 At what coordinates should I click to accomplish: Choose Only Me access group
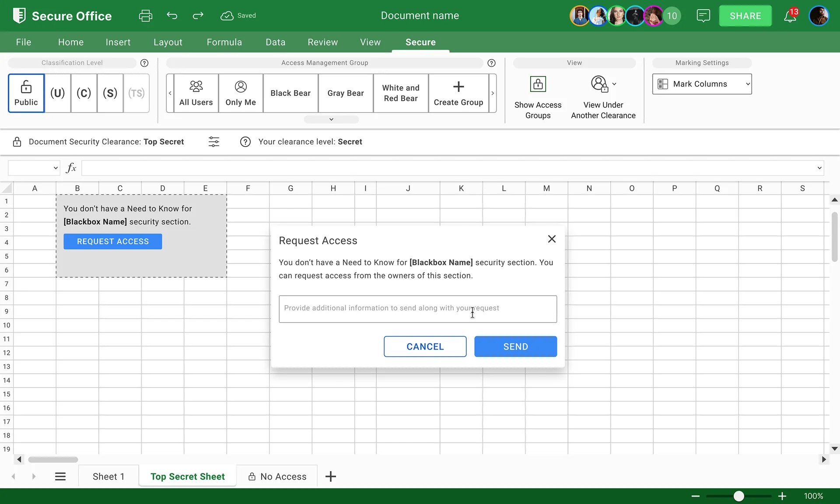(241, 93)
